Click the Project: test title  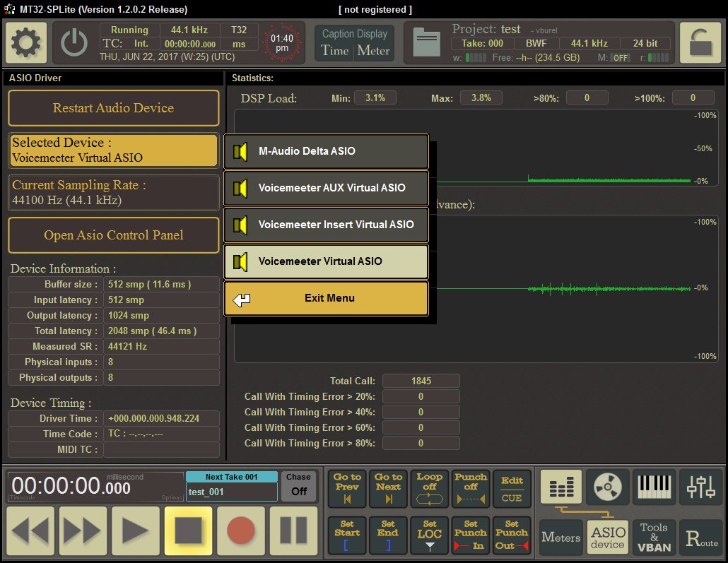point(486,29)
